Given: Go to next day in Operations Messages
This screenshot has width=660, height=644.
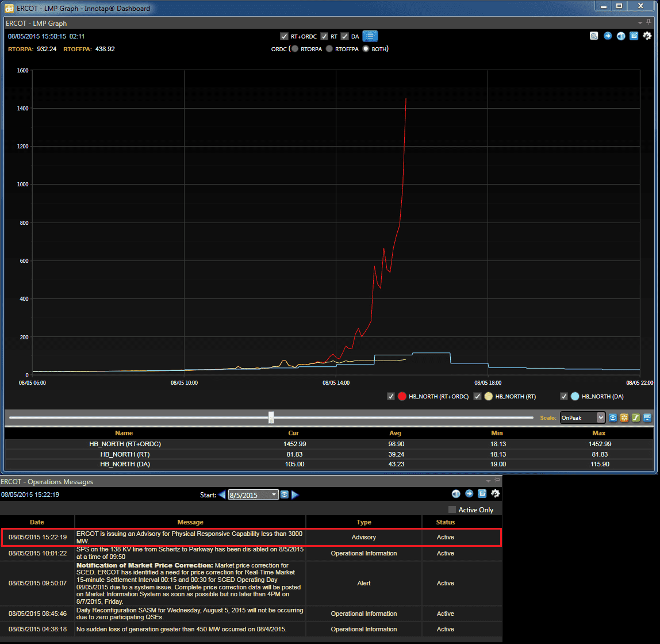Looking at the screenshot, I should click(295, 494).
